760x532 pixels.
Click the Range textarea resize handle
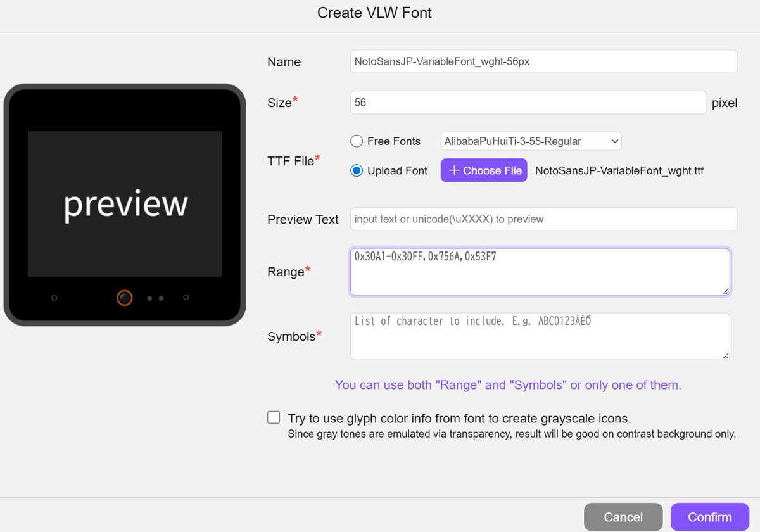tap(725, 291)
